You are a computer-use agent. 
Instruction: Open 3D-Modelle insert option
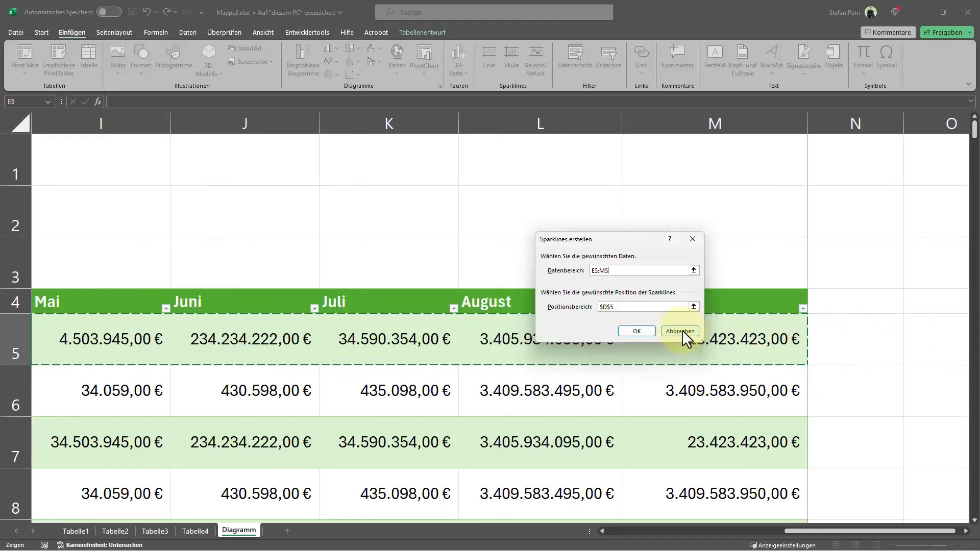209,60
